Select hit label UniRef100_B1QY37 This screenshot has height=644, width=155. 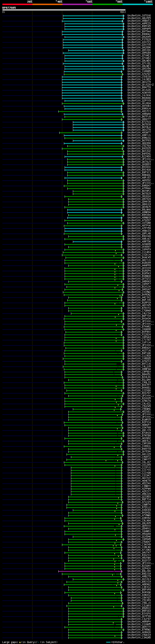point(139,560)
